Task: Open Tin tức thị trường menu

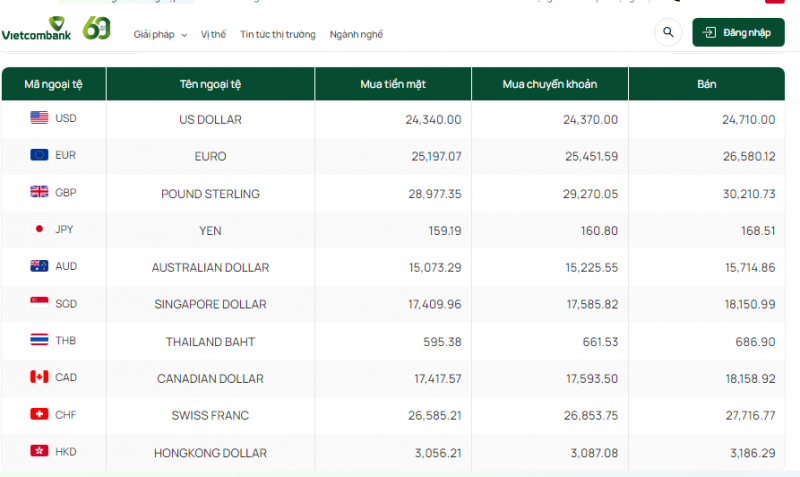Action: pyautogui.click(x=278, y=35)
